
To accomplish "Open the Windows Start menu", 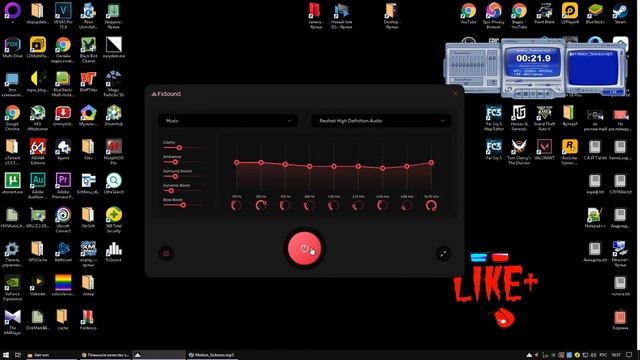I will coord(6,355).
